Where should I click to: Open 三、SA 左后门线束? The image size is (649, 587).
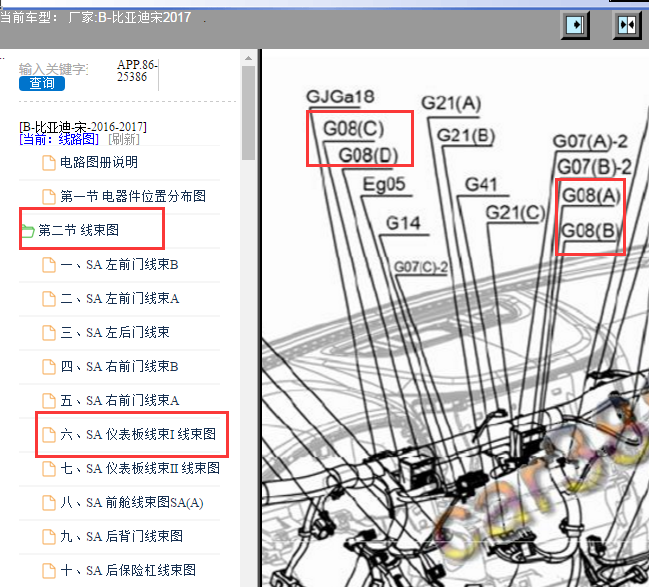(x=115, y=332)
